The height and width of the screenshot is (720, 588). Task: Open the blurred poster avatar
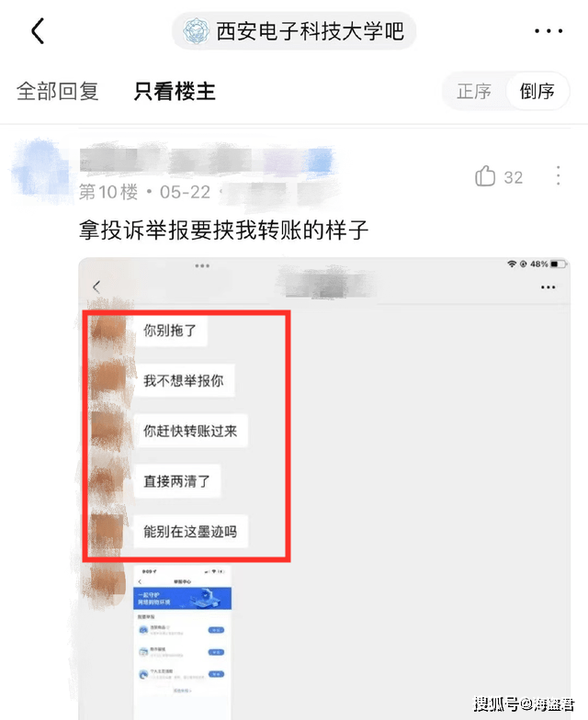40,171
